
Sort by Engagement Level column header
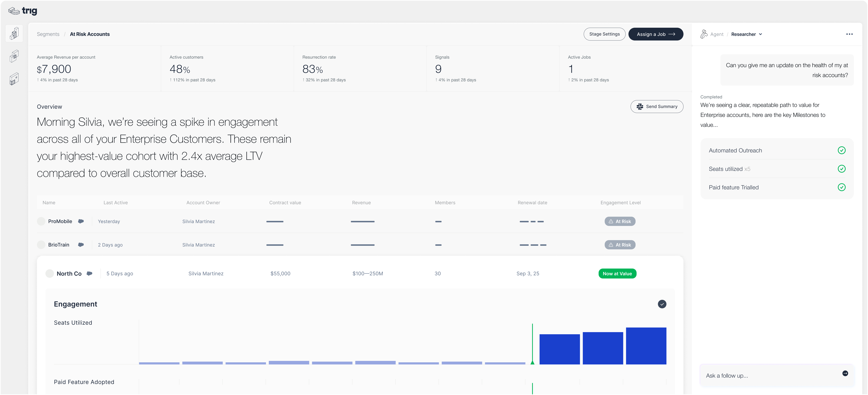coord(620,203)
